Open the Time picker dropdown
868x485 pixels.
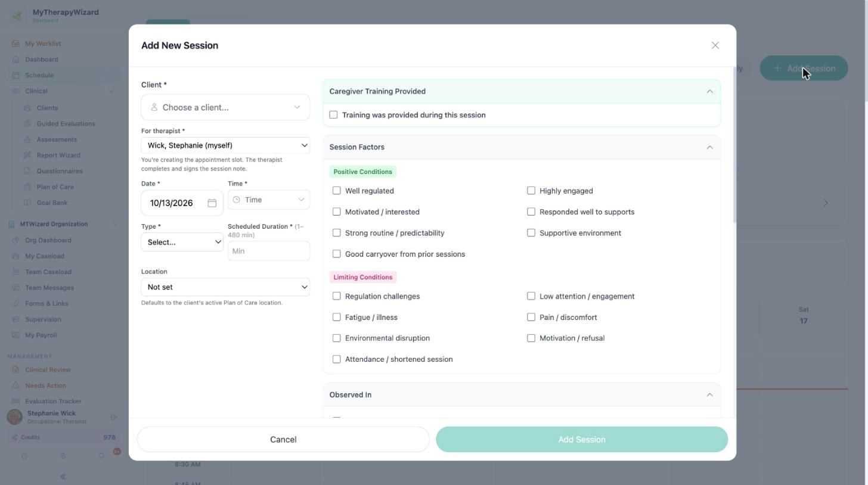(269, 200)
